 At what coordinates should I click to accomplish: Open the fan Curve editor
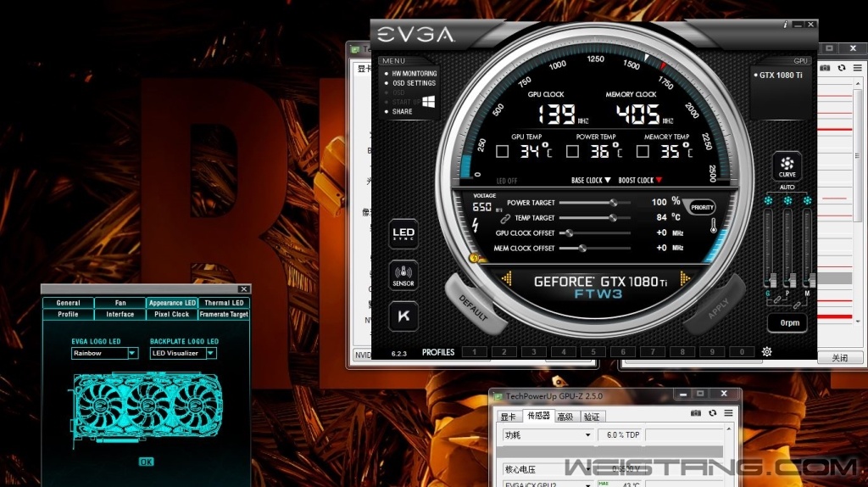(x=787, y=165)
